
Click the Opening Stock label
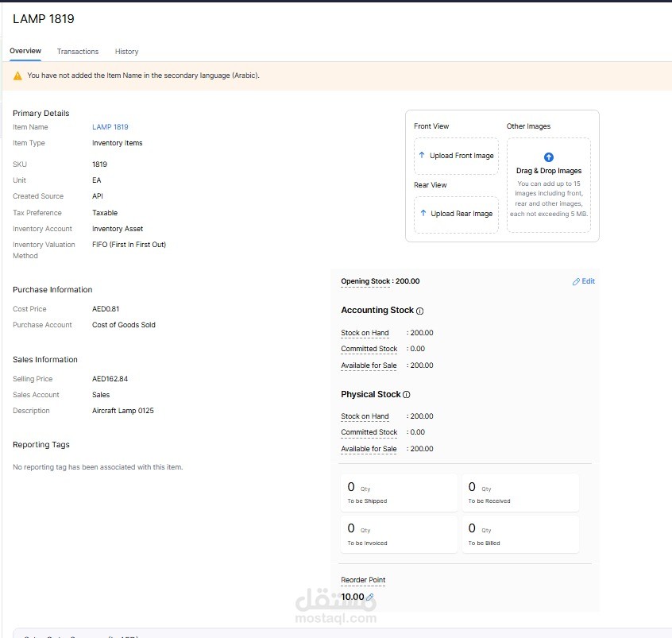(365, 281)
